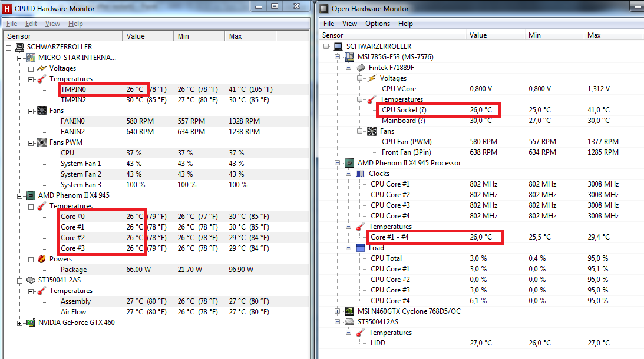Viewport: 644px width, 359px height.
Task: Open Help menu in Open Hardware Monitor
Action: click(405, 24)
